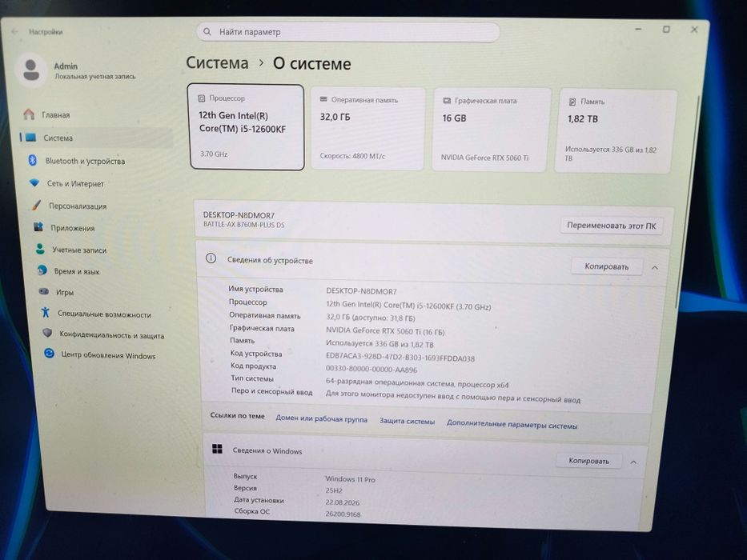
Task: Click the Windows Update arrows icon
Action: (49, 354)
